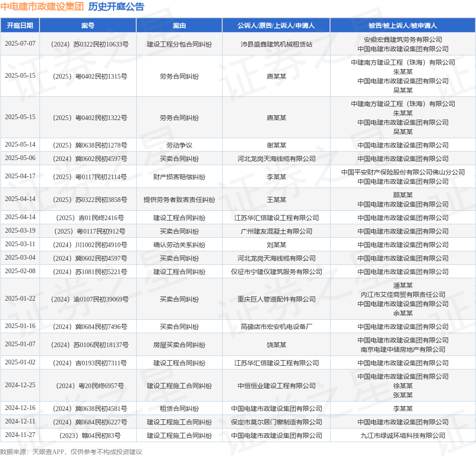Click defendant 南京电建中储房地产有限公司
476x456 pixels.
pos(403,349)
